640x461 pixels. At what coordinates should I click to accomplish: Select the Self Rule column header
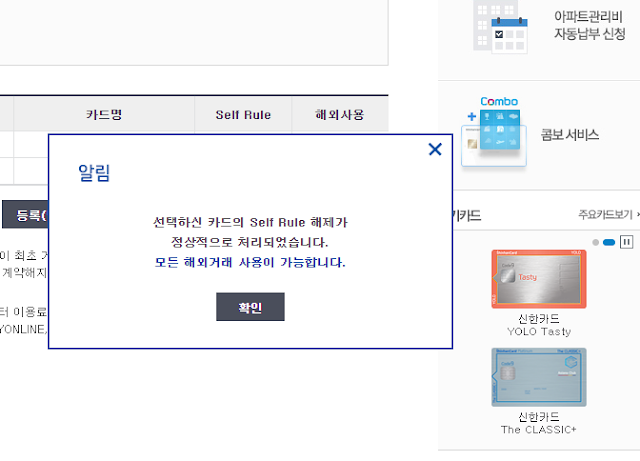point(243,115)
